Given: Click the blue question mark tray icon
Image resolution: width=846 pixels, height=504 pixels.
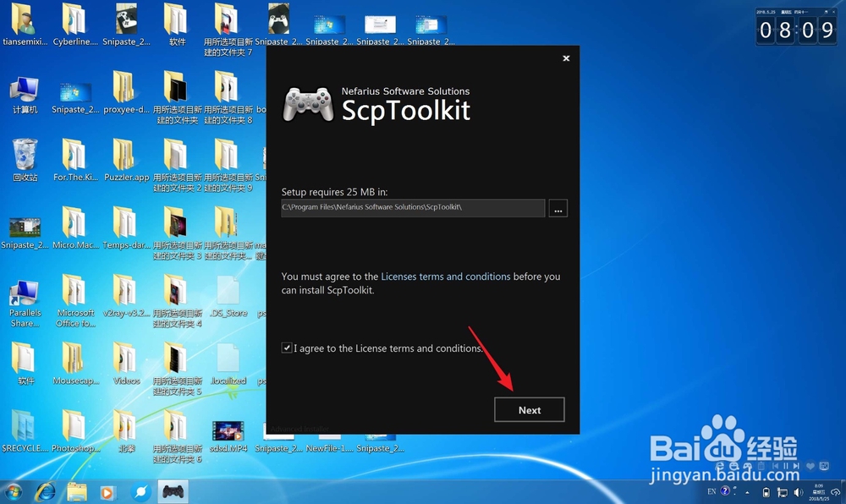Looking at the screenshot, I should pyautogui.click(x=725, y=490).
